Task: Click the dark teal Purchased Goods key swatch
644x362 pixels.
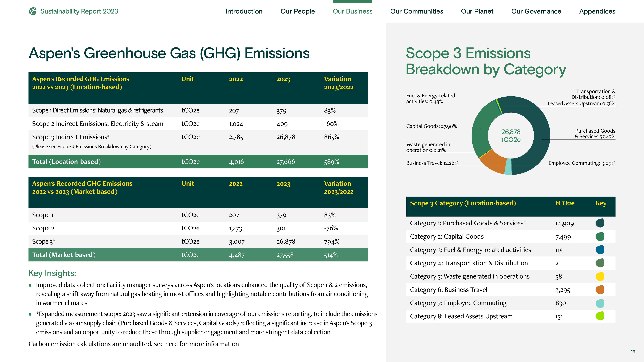Action: [x=600, y=223]
